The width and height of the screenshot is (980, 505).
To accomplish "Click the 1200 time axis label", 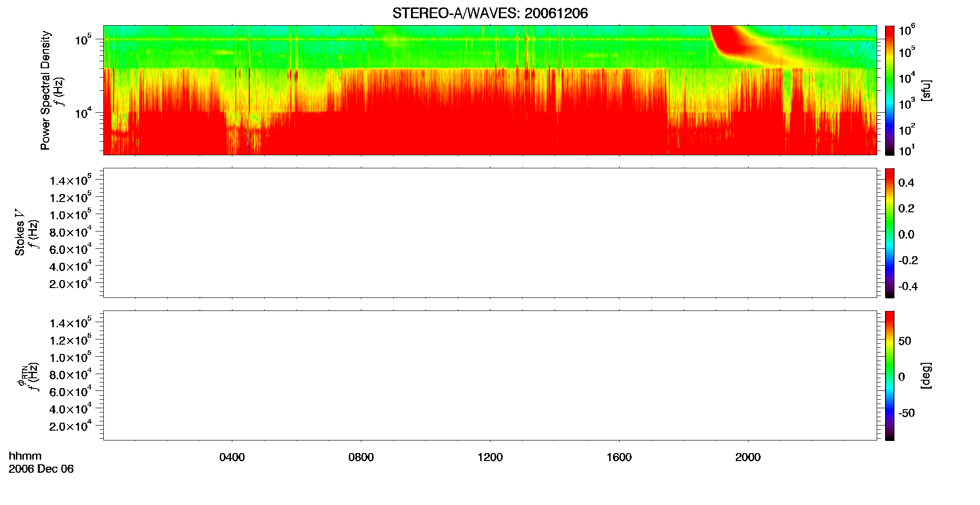I will (x=490, y=457).
